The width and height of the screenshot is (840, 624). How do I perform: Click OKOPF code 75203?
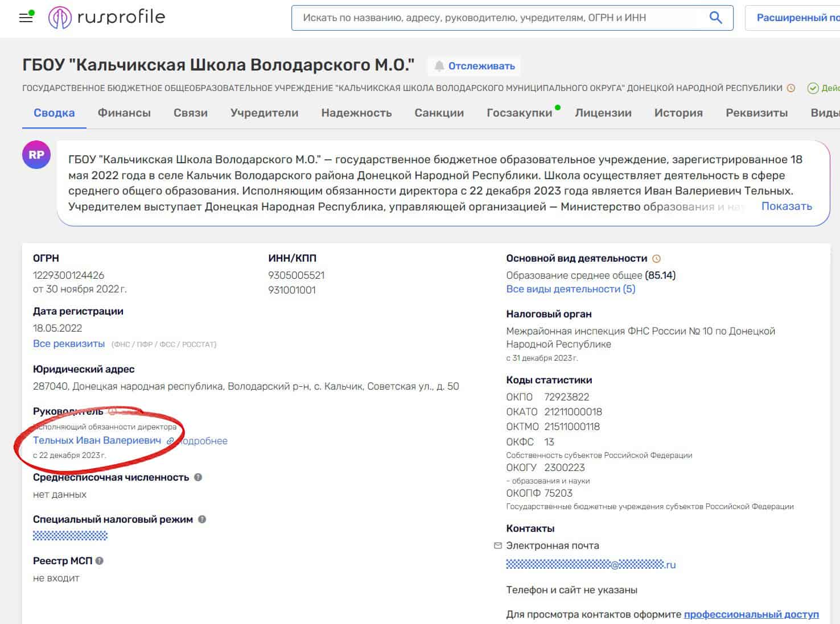point(558,493)
